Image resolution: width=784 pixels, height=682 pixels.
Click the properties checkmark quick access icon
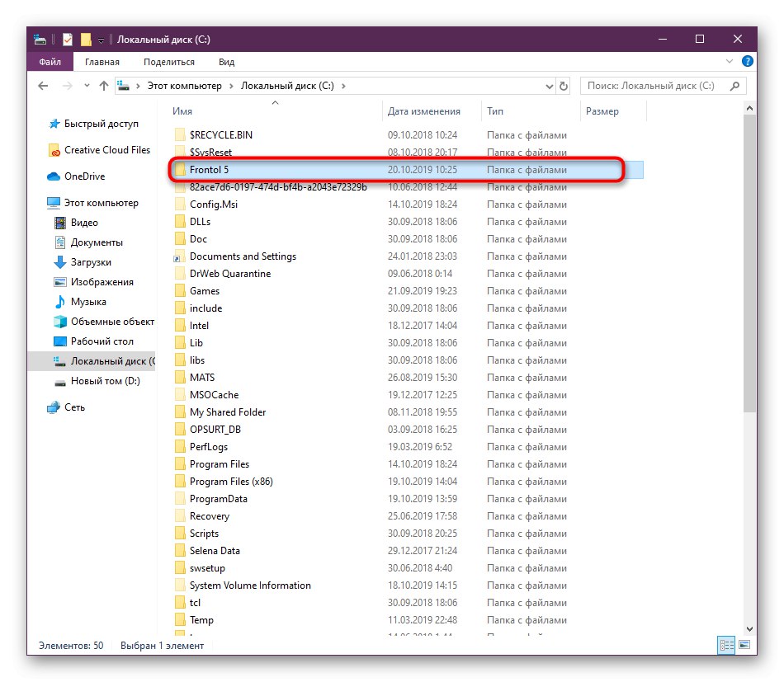coord(68,40)
